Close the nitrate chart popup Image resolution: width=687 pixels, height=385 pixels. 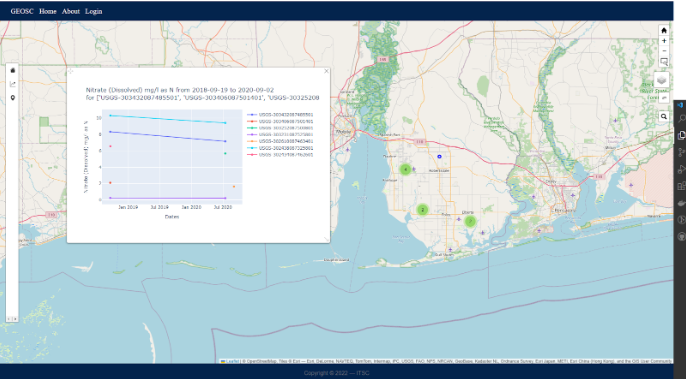pyautogui.click(x=326, y=71)
